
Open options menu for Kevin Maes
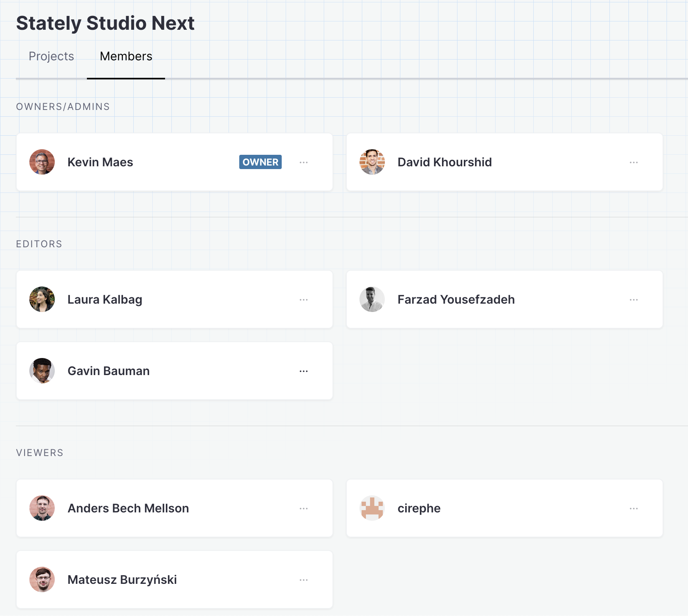click(x=304, y=162)
